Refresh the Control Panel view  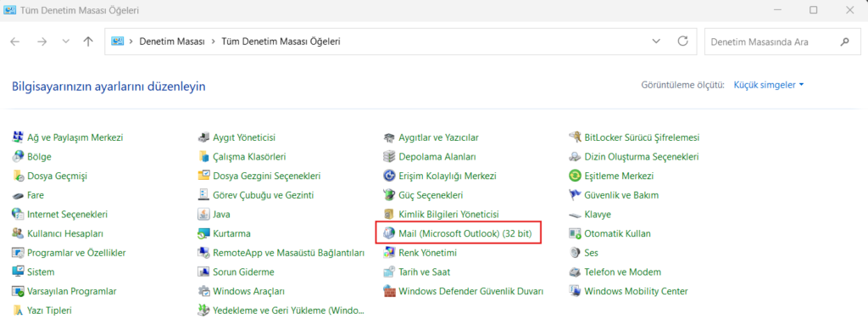pos(683,42)
